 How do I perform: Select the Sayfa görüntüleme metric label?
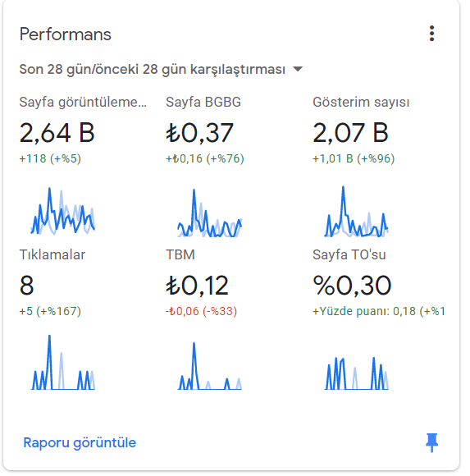point(83,103)
